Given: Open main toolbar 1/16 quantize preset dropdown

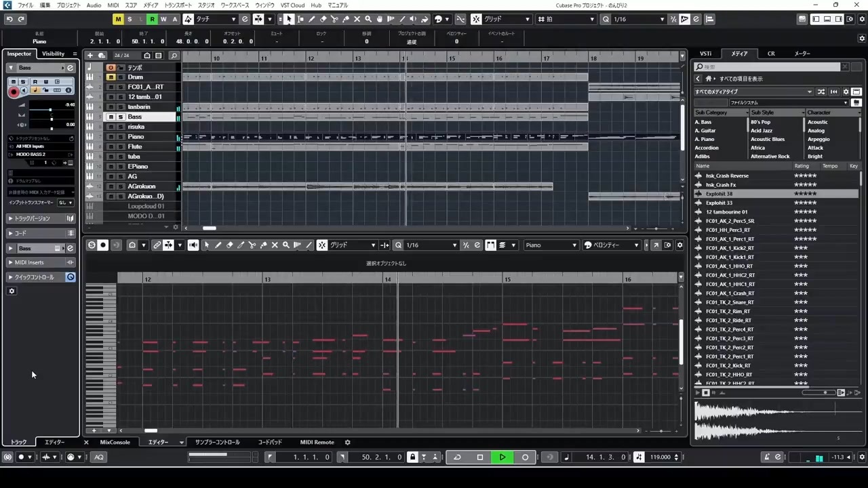Looking at the screenshot, I should pos(639,19).
